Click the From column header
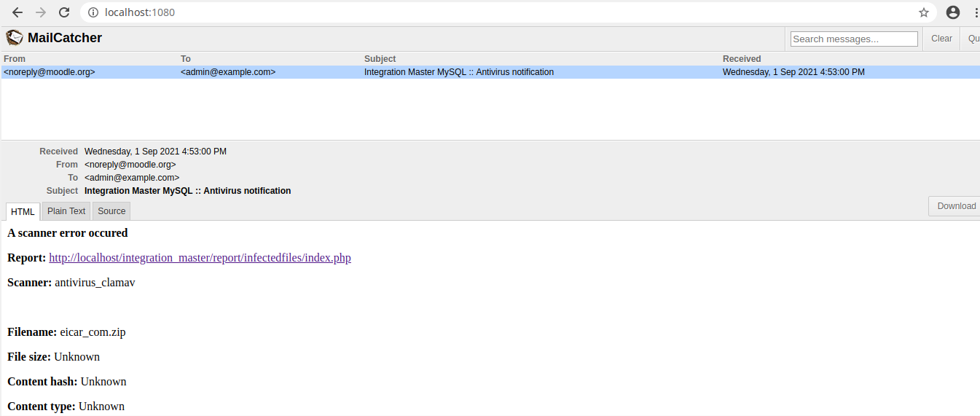 tap(15, 59)
